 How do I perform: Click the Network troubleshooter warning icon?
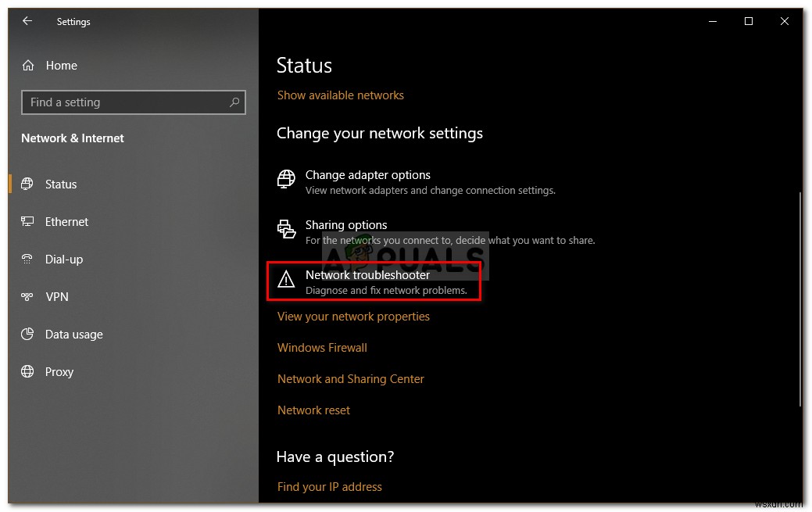point(286,280)
